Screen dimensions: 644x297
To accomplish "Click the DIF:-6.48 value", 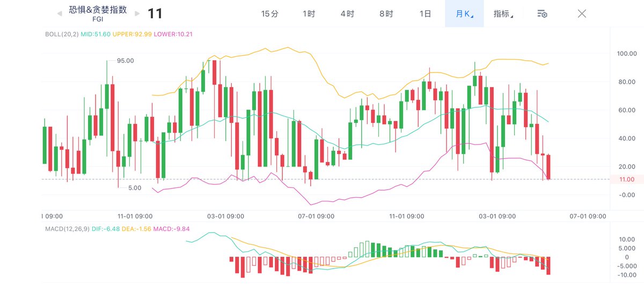I will pyautogui.click(x=106, y=228).
